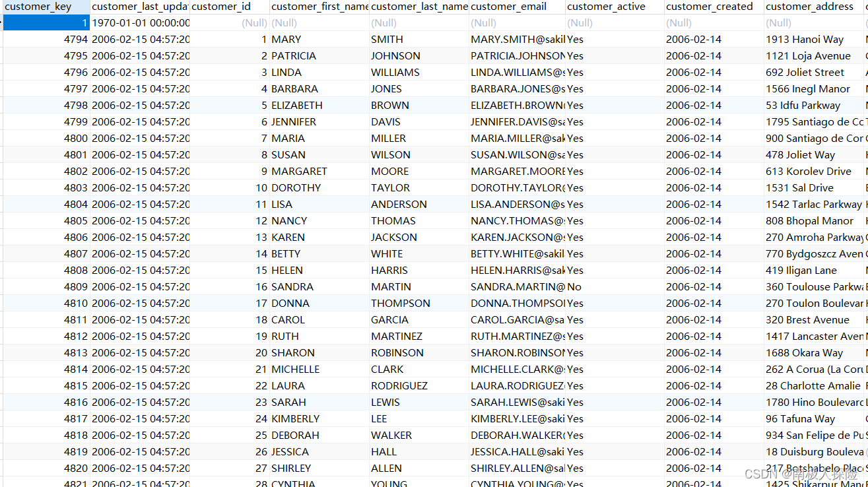This screenshot has height=487, width=868.
Task: Click the last name cell DAVIS
Action: click(x=419, y=121)
